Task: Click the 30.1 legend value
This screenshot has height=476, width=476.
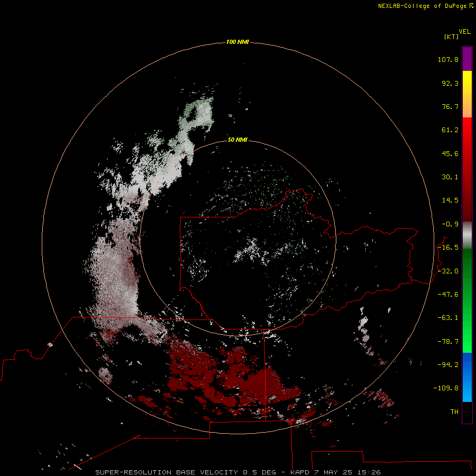Action: (x=450, y=177)
